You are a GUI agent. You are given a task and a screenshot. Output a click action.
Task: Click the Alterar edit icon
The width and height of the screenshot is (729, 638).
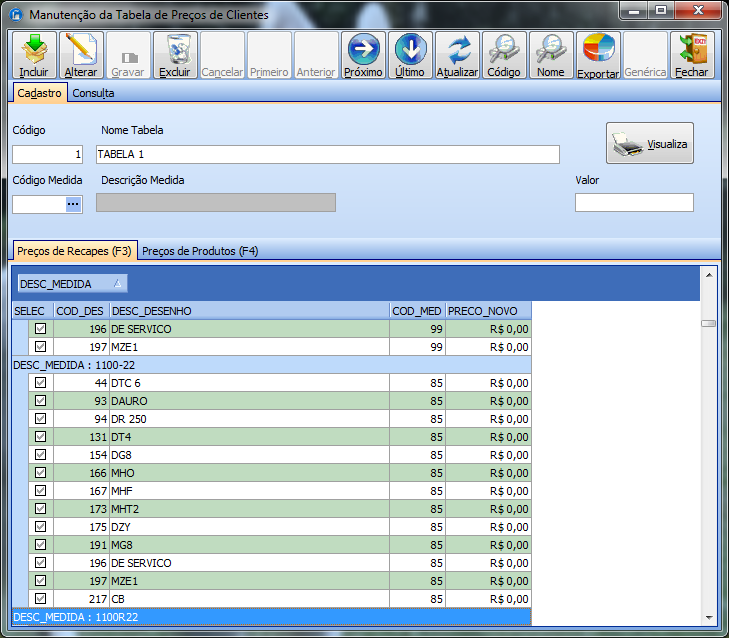coord(81,55)
